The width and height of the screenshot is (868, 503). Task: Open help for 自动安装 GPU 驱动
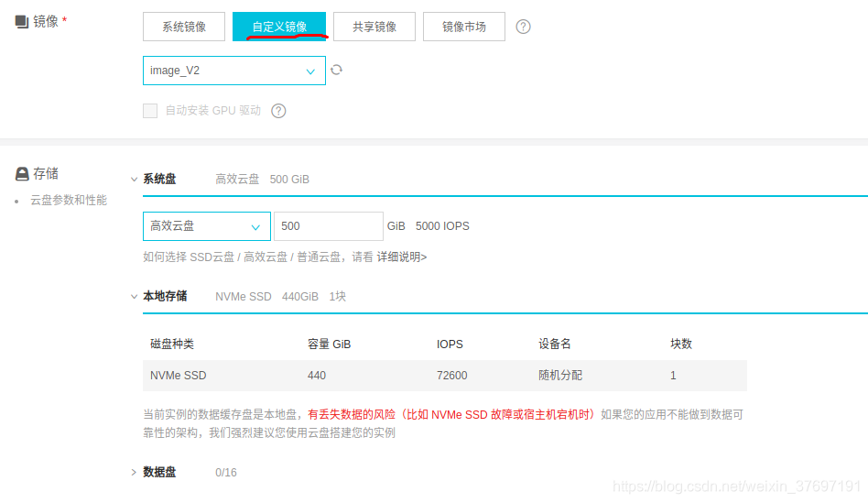pos(278,111)
